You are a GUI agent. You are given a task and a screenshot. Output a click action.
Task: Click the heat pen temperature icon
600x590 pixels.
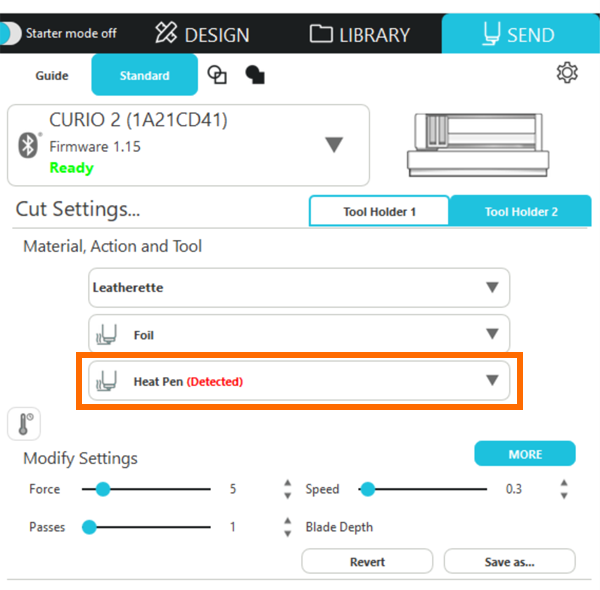(25, 424)
